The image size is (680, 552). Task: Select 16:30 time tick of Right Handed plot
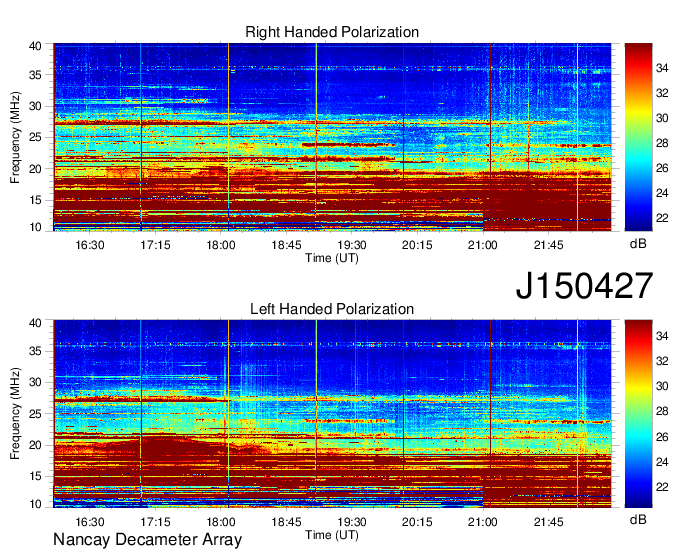[x=90, y=245]
